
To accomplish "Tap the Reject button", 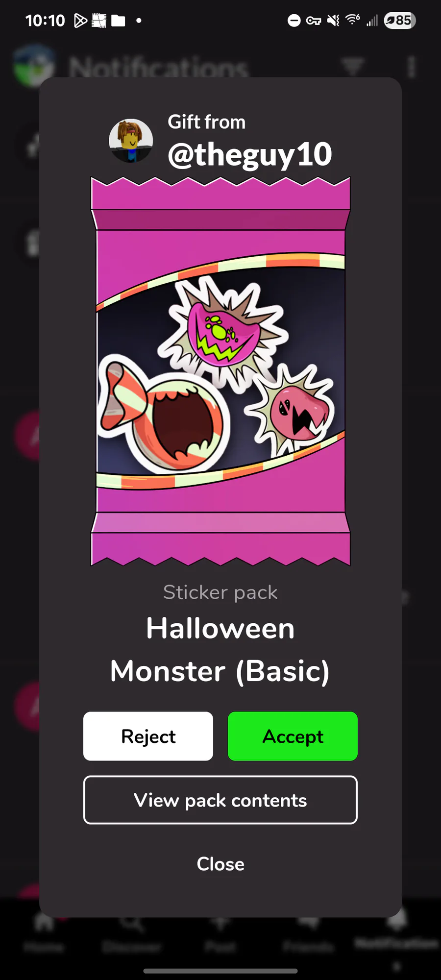I will point(148,736).
